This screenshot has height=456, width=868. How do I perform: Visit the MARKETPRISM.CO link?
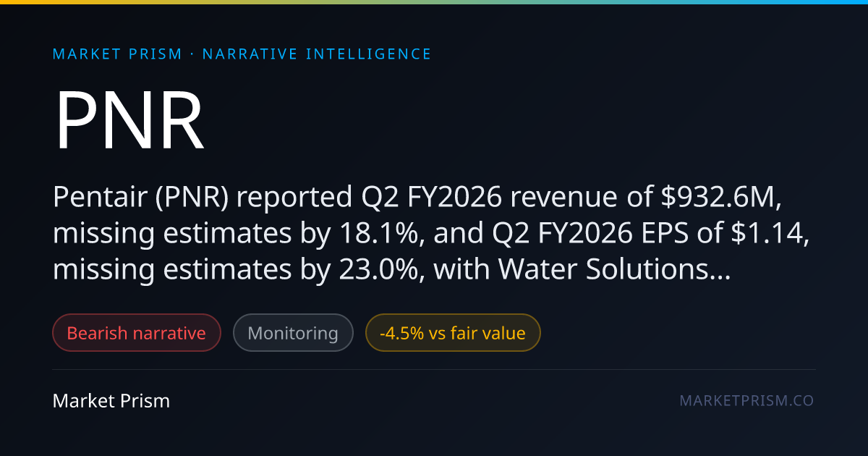pos(746,401)
